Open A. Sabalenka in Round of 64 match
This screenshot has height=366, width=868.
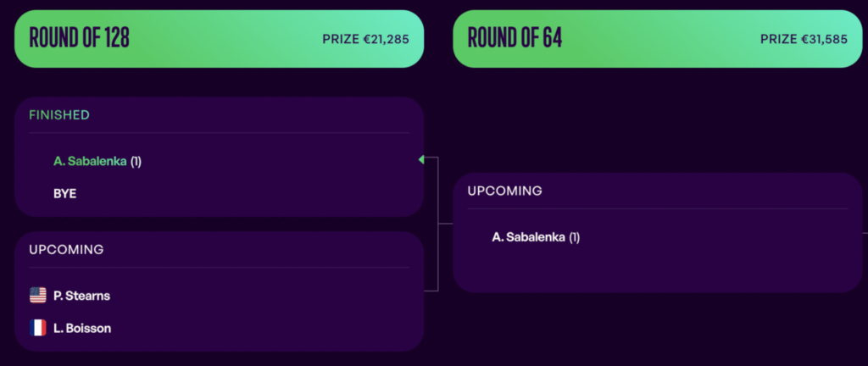point(529,237)
